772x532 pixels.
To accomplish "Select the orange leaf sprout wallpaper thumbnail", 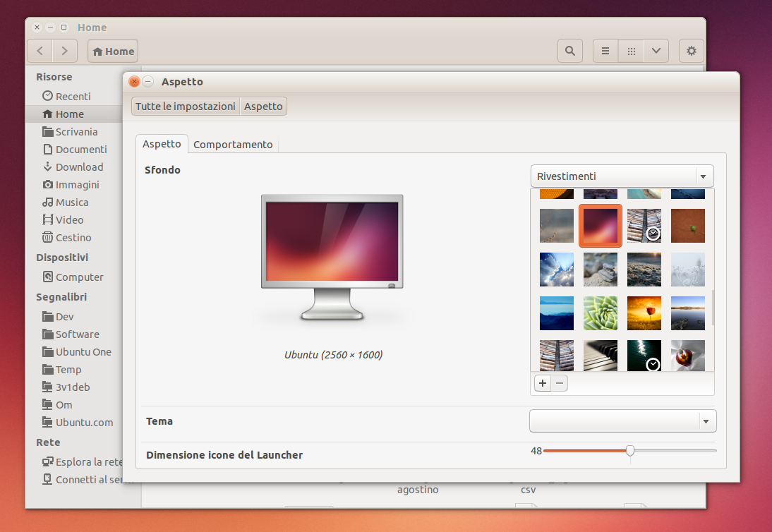I will 688,226.
